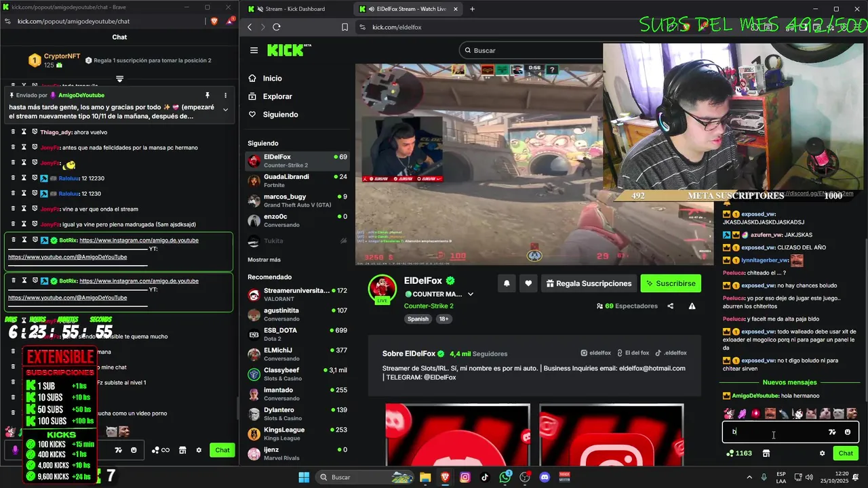Bookmark the current page
868x488 pixels.
coord(344,27)
